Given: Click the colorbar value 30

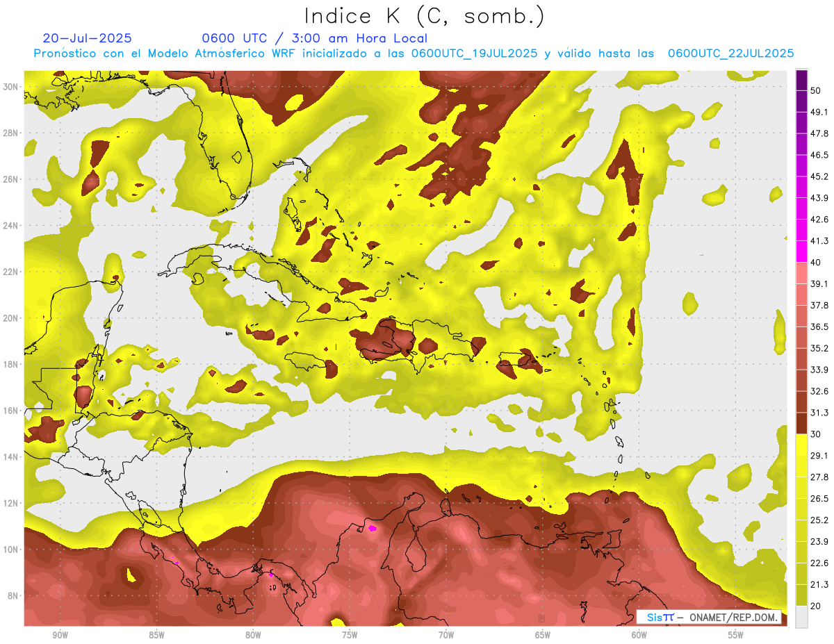Looking at the screenshot, I should tap(816, 434).
